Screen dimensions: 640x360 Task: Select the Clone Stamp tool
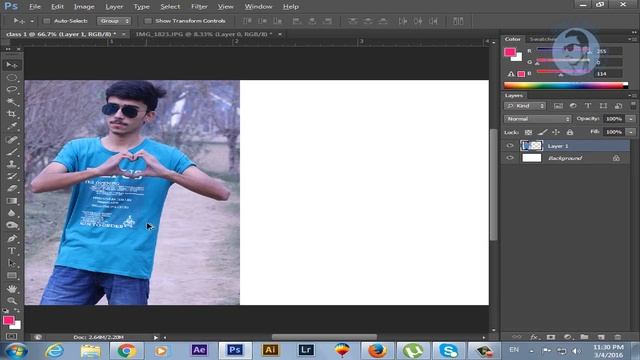point(11,164)
